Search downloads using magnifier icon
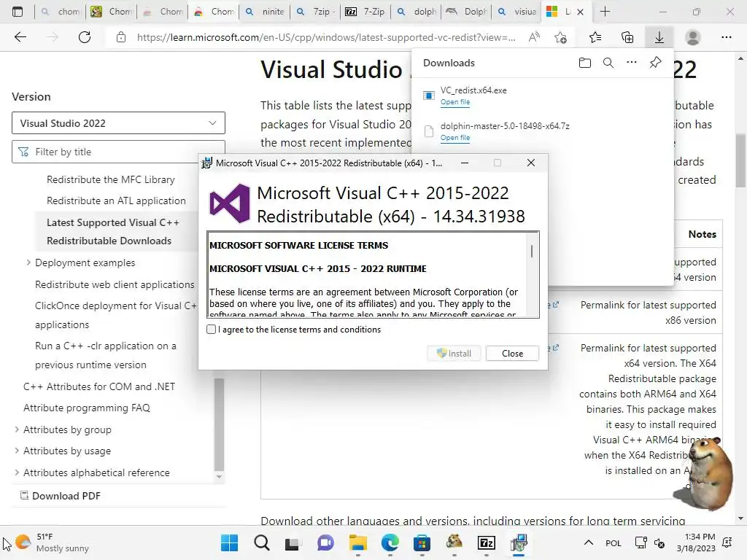This screenshot has height=560, width=747. (608, 63)
